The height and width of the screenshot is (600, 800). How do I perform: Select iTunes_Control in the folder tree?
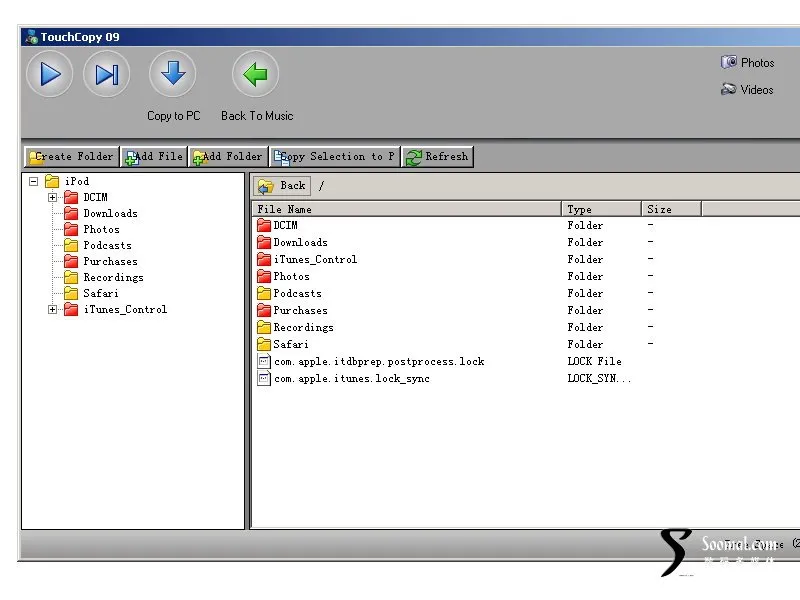126,310
